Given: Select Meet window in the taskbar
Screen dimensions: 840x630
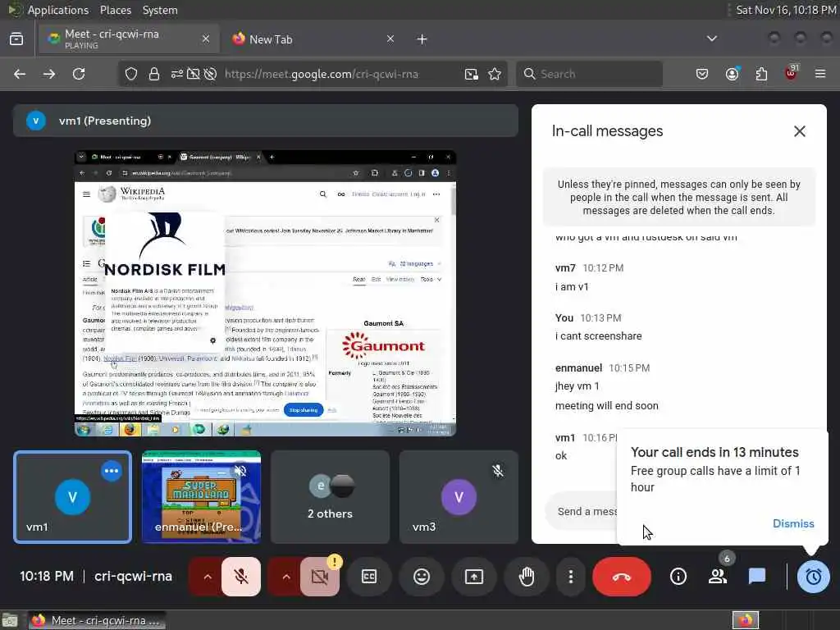Looking at the screenshot, I should click(97, 620).
